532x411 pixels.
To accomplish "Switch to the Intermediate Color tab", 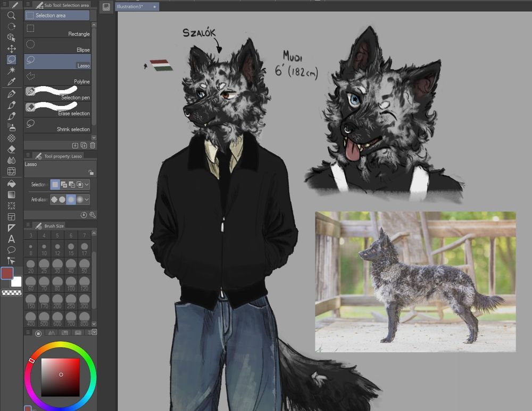I will click(x=78, y=333).
